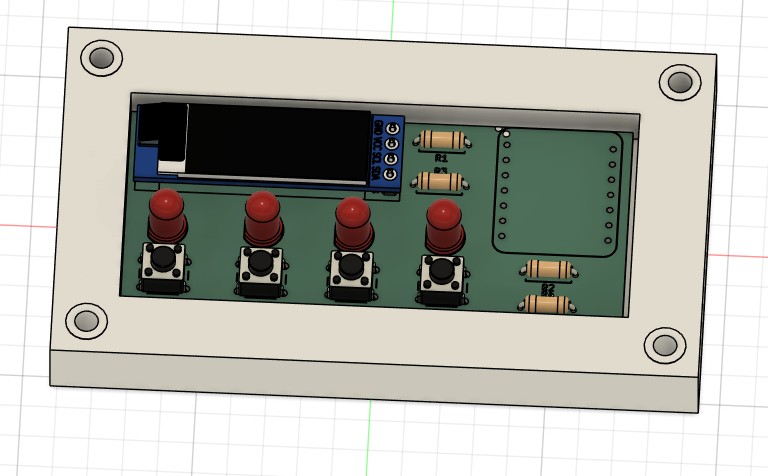Select the resistor directly below R1
768x476 pixels.
coord(441,182)
